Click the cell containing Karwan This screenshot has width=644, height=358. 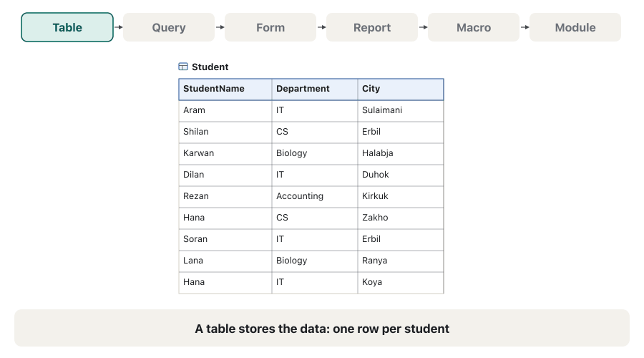pos(225,153)
